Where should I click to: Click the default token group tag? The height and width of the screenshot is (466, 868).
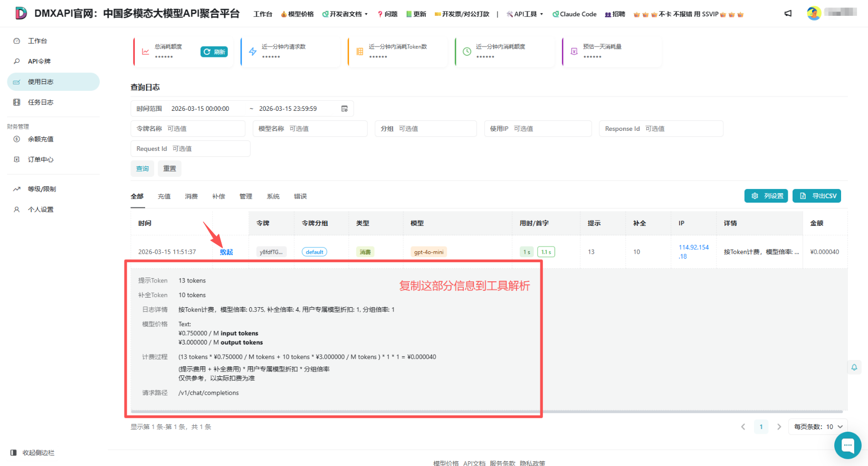coord(314,252)
